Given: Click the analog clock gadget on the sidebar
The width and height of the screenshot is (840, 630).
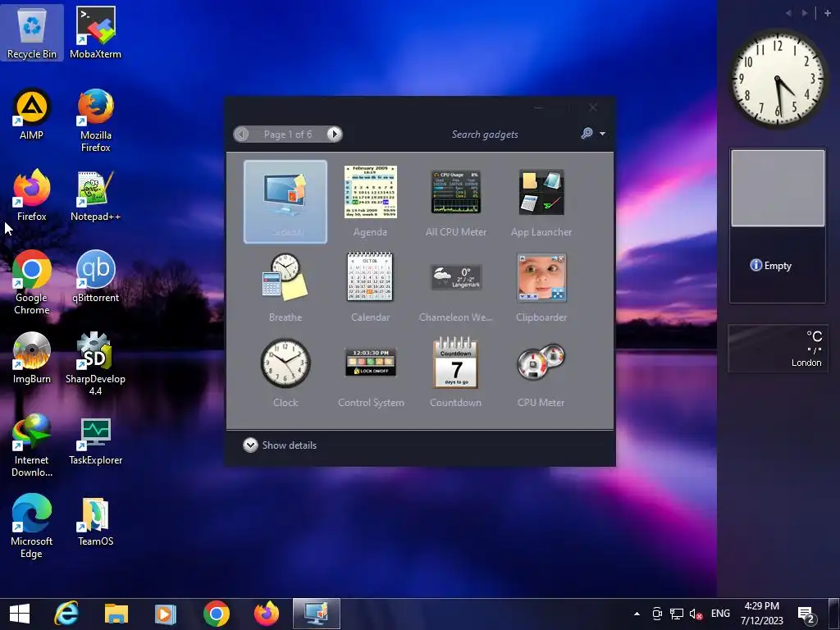Looking at the screenshot, I should point(778,78).
